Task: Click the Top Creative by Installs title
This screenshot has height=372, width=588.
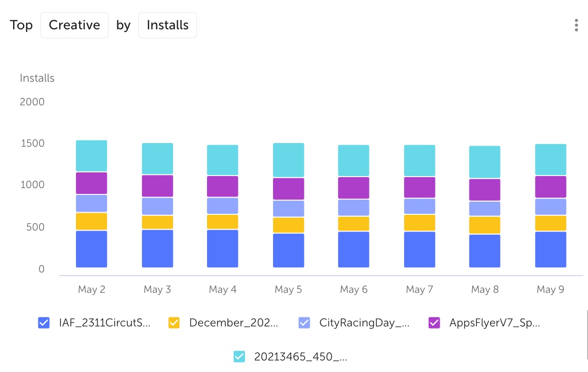Action: tap(21, 25)
